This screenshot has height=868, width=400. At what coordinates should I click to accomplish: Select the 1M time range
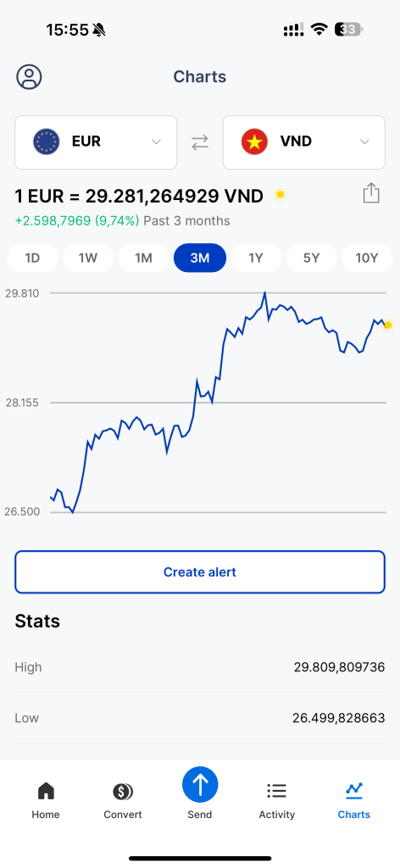click(x=144, y=258)
